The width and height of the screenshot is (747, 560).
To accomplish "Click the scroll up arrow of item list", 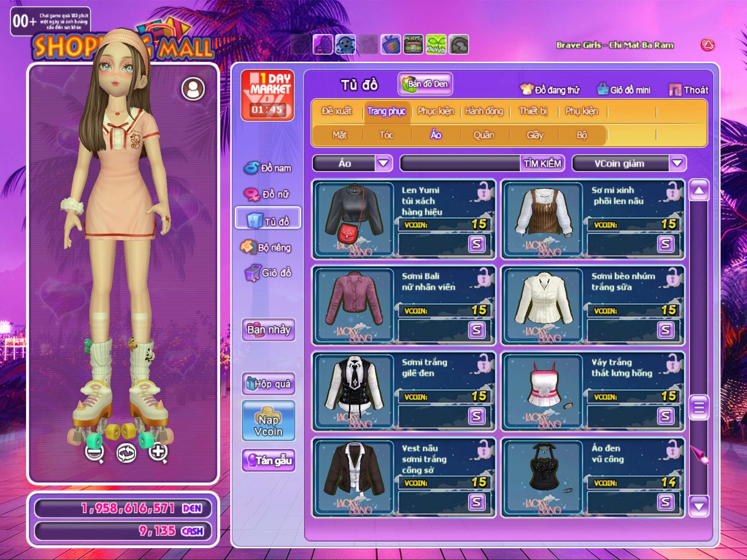I will tap(699, 190).
